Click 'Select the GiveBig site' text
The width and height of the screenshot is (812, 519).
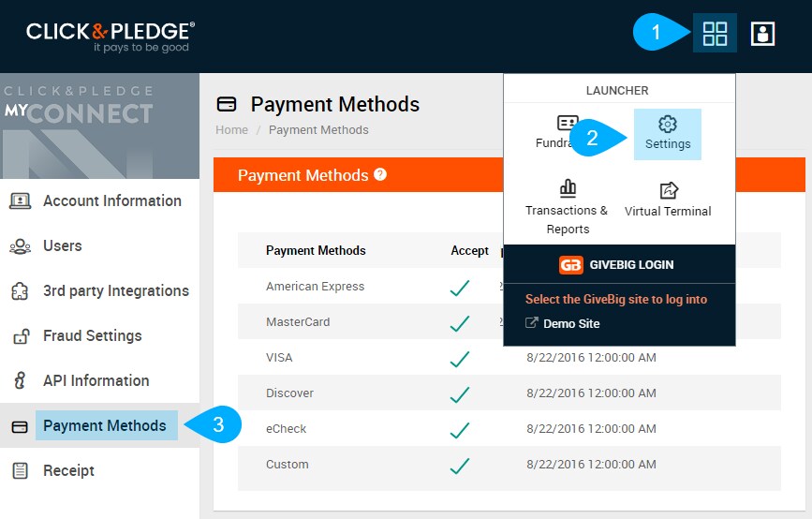pos(615,300)
